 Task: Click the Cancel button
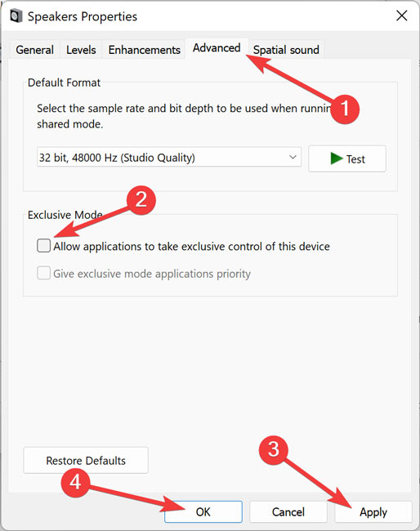288,511
